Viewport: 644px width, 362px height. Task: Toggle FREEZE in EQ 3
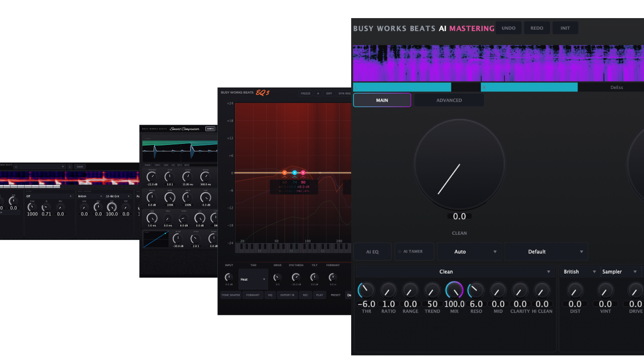coord(305,94)
